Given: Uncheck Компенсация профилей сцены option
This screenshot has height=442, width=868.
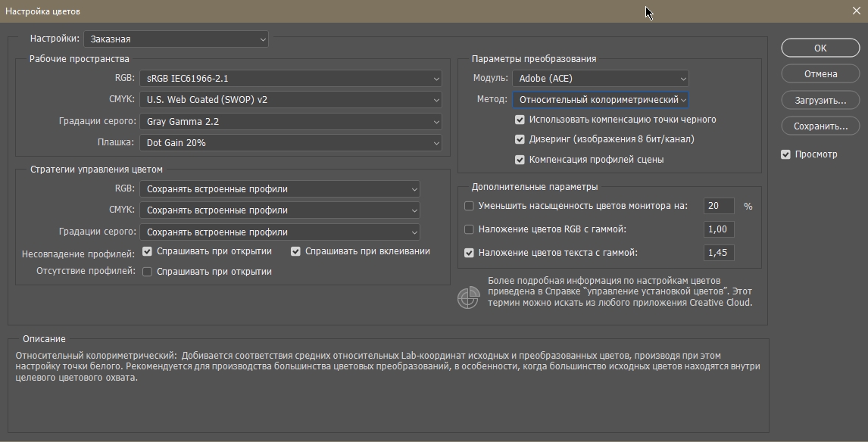Looking at the screenshot, I should pyautogui.click(x=520, y=160).
